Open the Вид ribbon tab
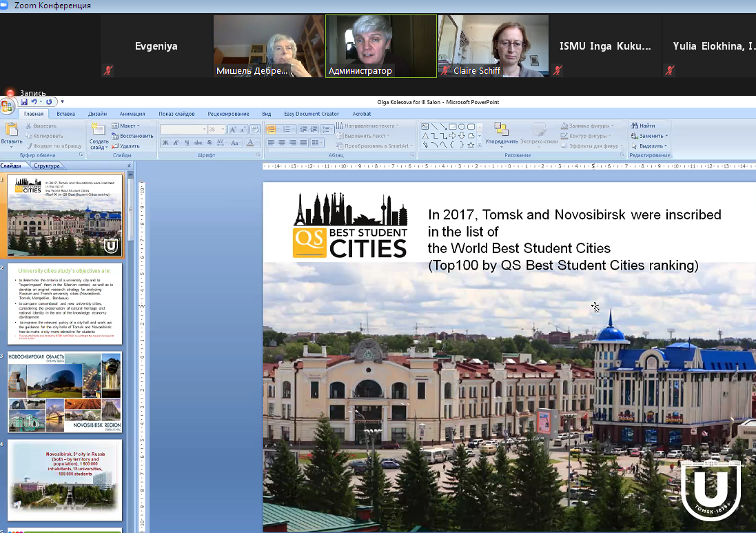Screen dimensions: 756x533 (267, 114)
